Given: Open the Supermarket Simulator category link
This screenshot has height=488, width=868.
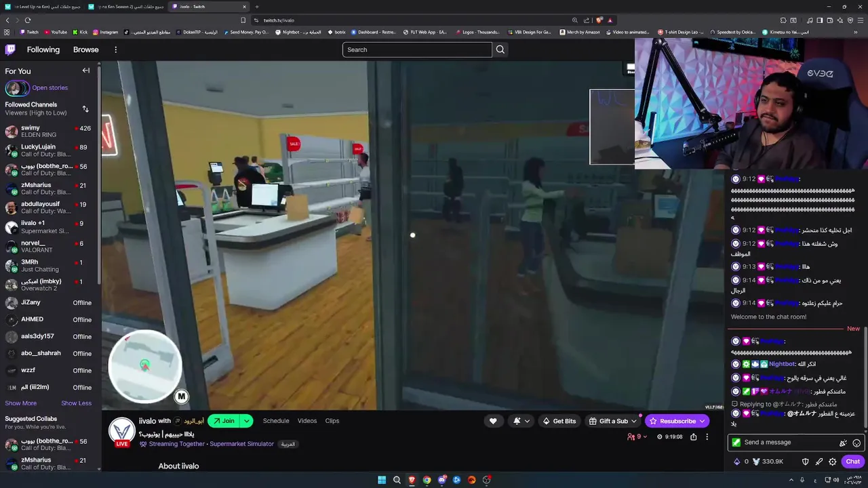Looking at the screenshot, I should (x=241, y=444).
